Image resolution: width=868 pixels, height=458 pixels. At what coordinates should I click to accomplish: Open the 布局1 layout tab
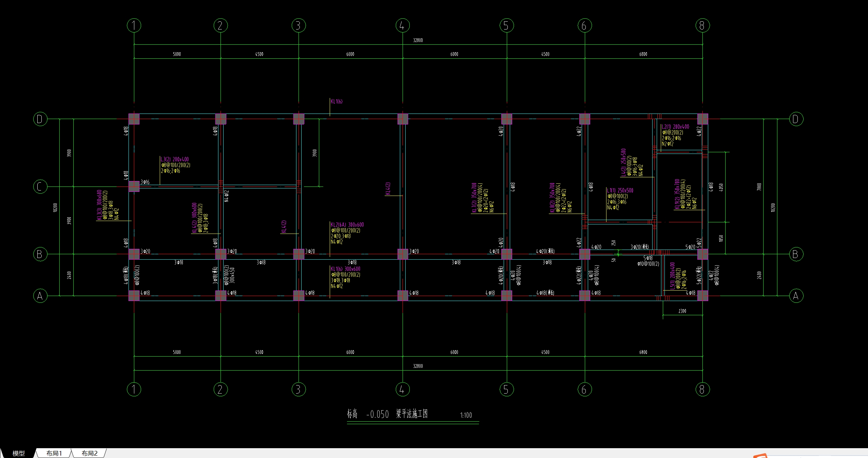(54, 453)
